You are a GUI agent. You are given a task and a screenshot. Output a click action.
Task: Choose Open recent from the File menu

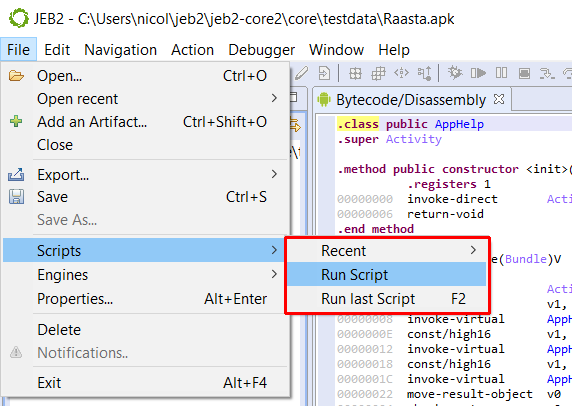coord(146,98)
